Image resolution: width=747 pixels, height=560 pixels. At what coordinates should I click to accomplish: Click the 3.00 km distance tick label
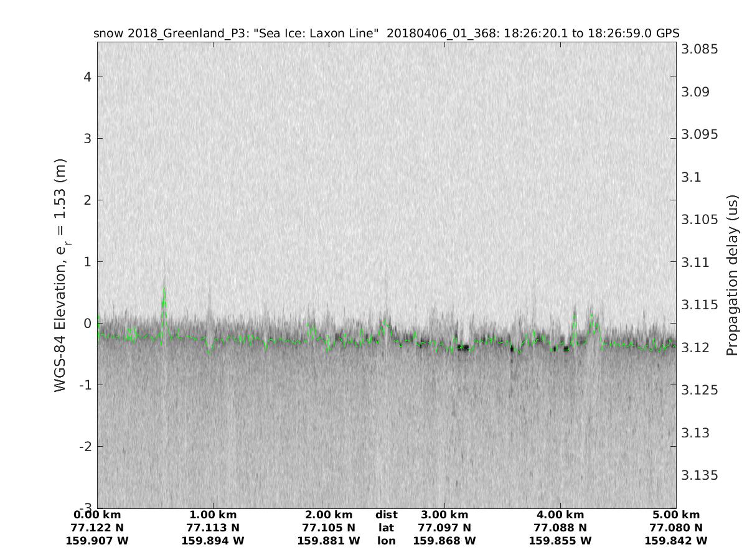click(444, 515)
